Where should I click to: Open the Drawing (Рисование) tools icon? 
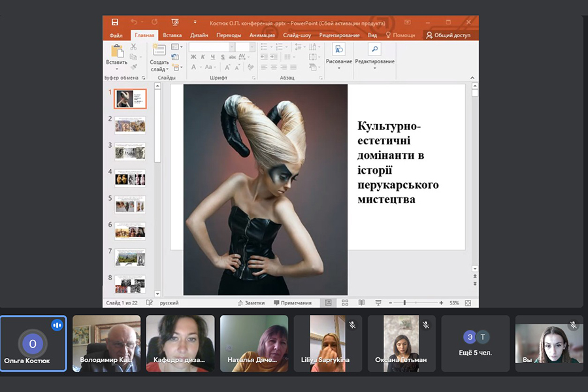coord(338,50)
